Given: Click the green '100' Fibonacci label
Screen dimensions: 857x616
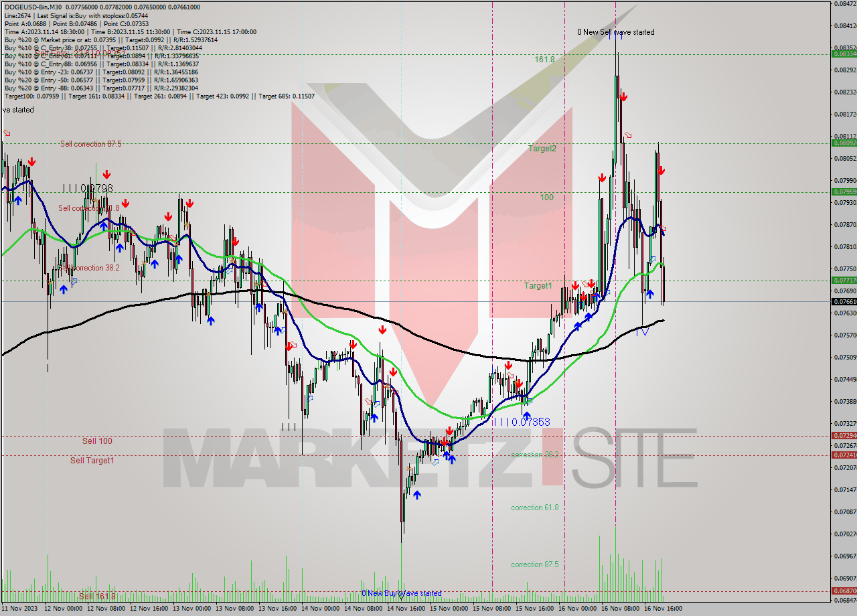Looking at the screenshot, I should [x=547, y=198].
